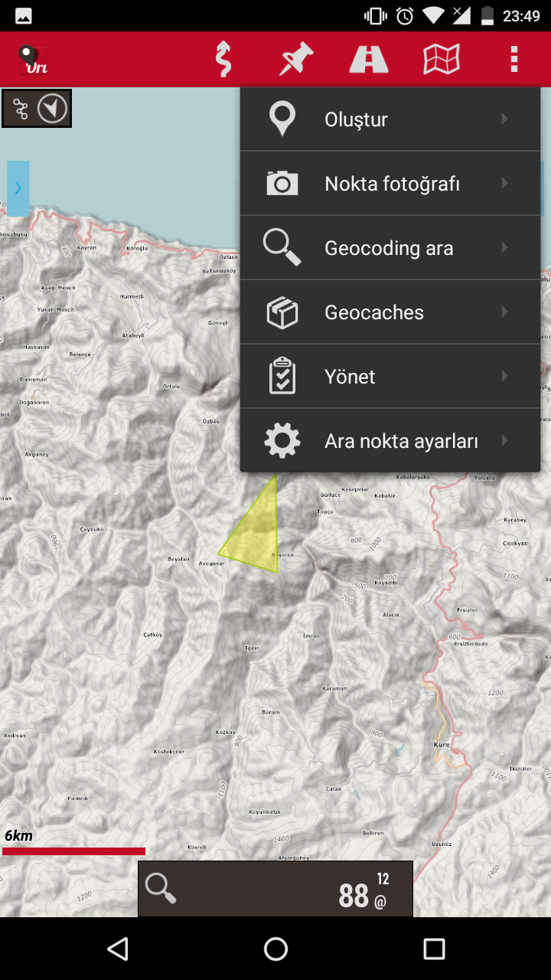Screen dimensions: 551x980
Task: Tap Android recent apps button
Action: click(x=434, y=949)
